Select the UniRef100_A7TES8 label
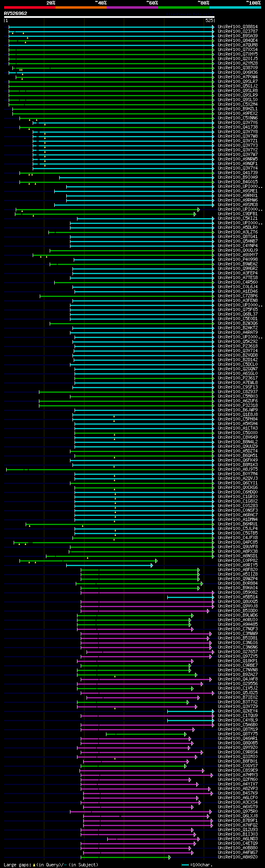This screenshot has width=265, height=868. coord(238,278)
